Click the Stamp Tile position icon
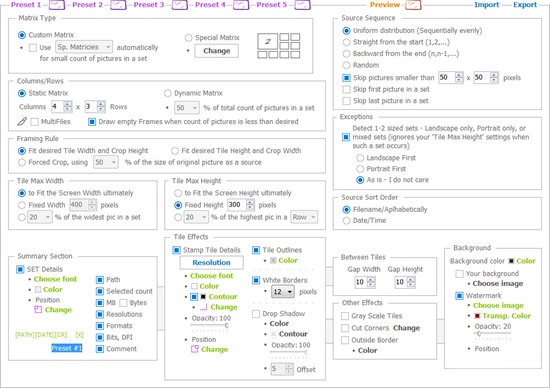 coord(195,349)
